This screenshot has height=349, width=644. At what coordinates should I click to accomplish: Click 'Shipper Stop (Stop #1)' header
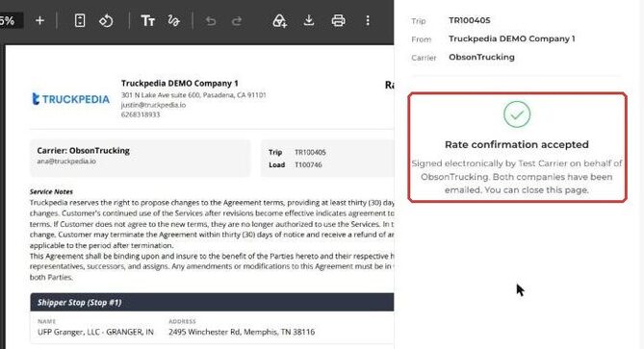[x=80, y=302]
